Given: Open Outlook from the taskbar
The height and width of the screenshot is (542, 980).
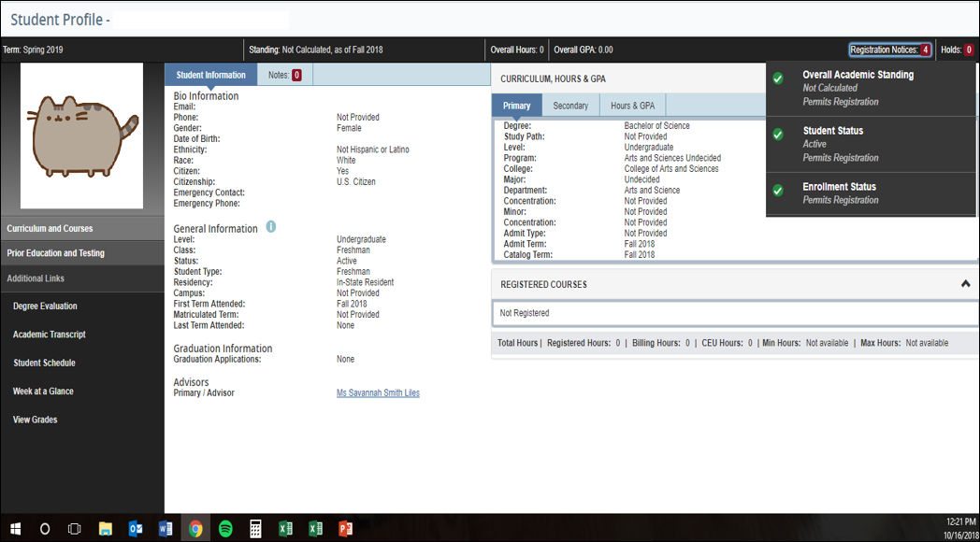Looking at the screenshot, I should click(x=136, y=529).
